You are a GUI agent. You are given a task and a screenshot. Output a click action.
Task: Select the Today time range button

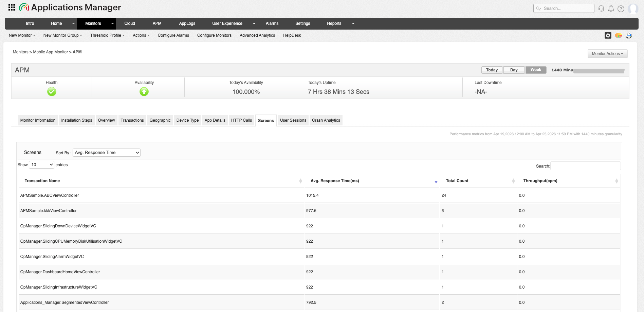[492, 70]
